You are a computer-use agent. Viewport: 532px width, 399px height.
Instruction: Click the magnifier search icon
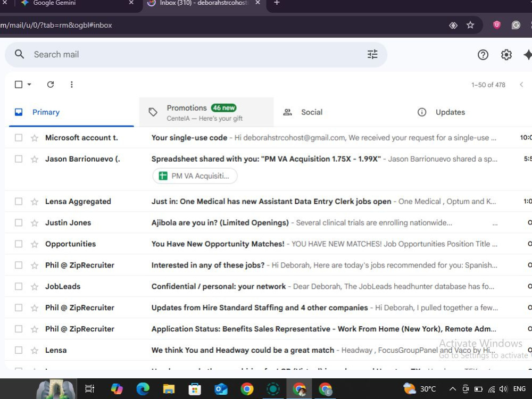click(19, 54)
